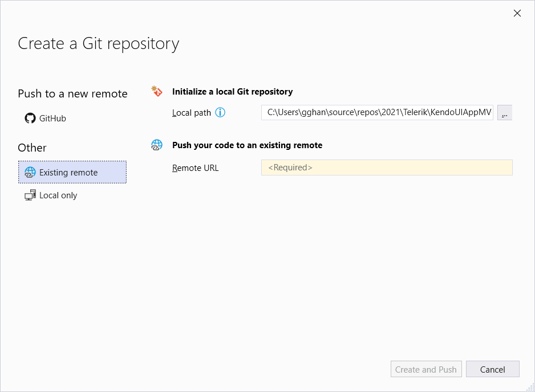The image size is (535, 392).
Task: Open the browse button for Local path
Action: click(505, 113)
